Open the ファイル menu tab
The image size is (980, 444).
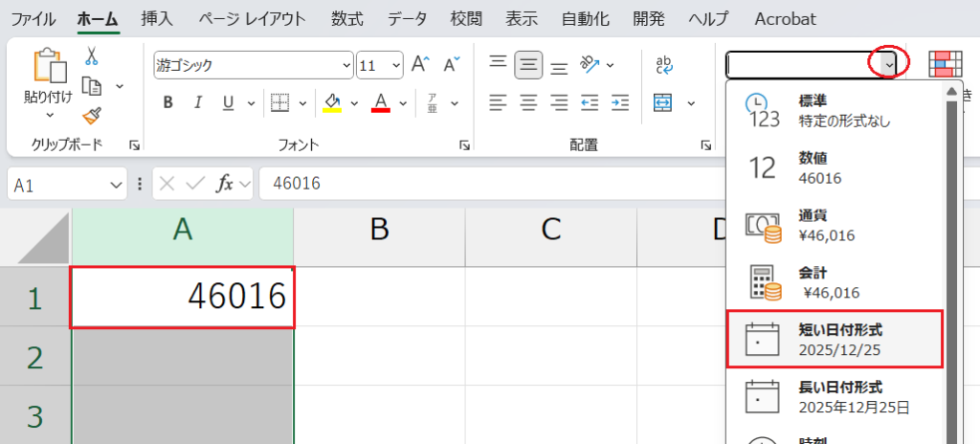pyautogui.click(x=33, y=19)
